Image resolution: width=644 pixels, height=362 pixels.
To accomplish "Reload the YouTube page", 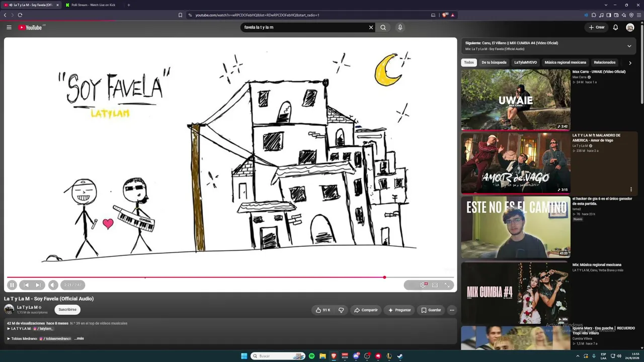I will click(20, 15).
